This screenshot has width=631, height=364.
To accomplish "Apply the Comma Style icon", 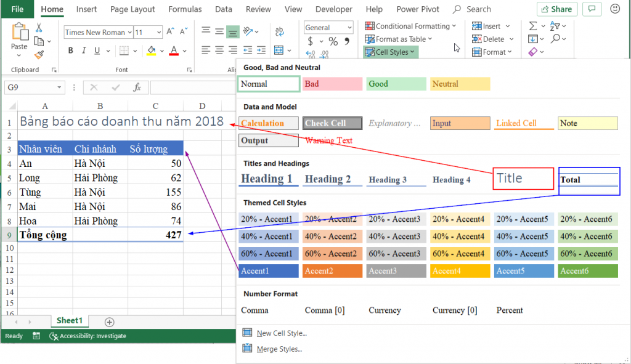I will (347, 41).
